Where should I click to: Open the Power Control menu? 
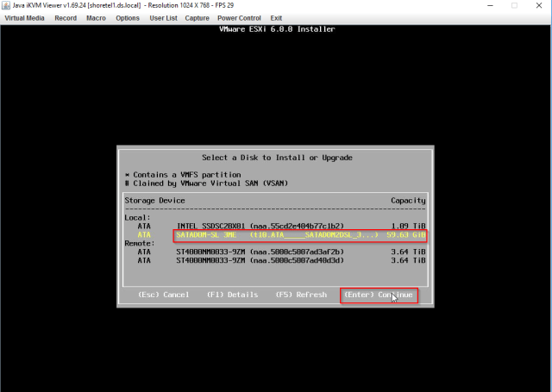239,18
